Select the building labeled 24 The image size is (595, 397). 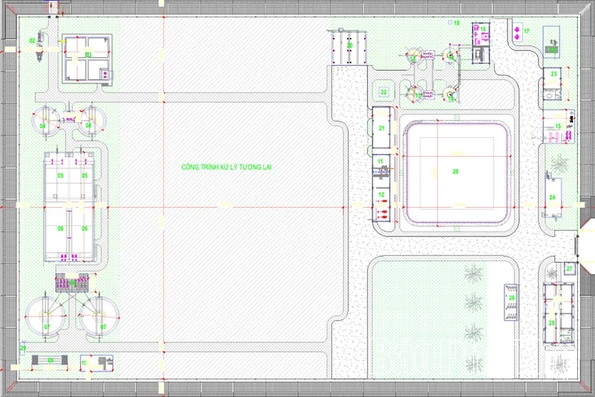coord(554,197)
